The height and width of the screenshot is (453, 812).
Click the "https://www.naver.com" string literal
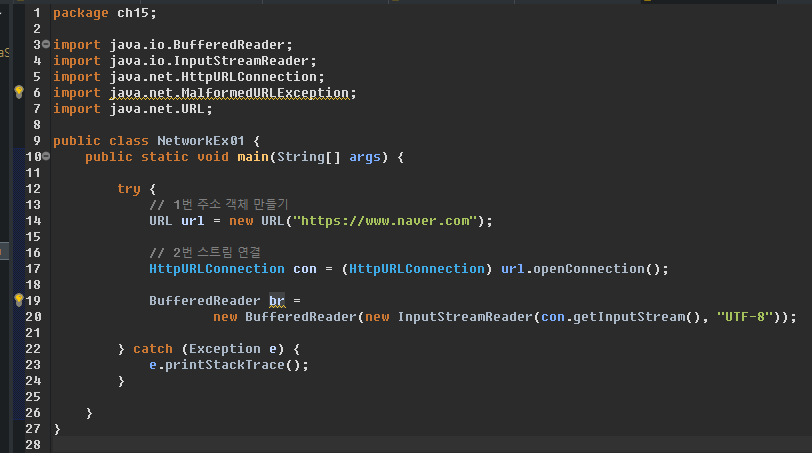pyautogui.click(x=385, y=221)
